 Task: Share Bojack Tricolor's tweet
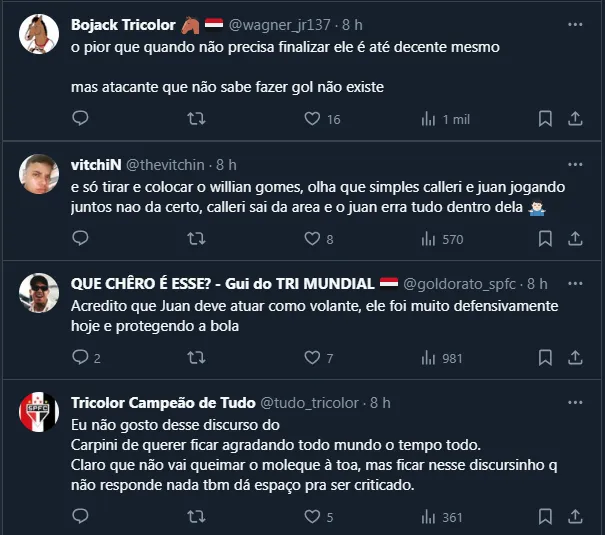point(575,119)
